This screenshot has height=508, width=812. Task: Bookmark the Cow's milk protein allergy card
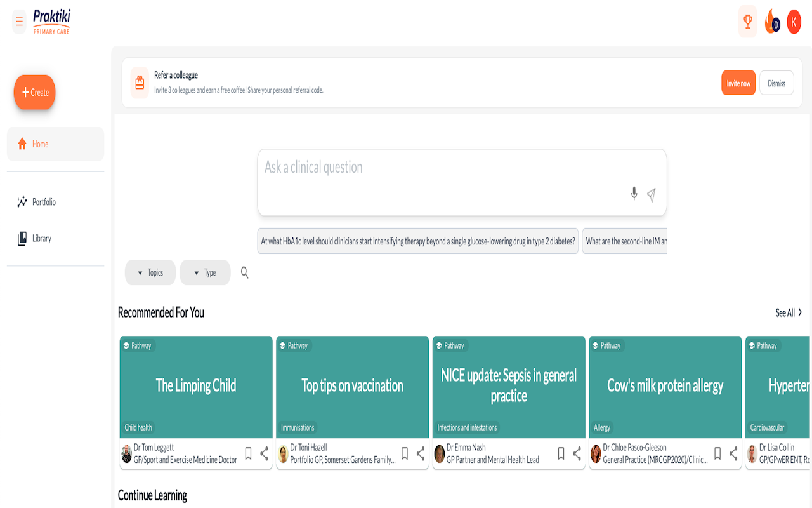(717, 453)
